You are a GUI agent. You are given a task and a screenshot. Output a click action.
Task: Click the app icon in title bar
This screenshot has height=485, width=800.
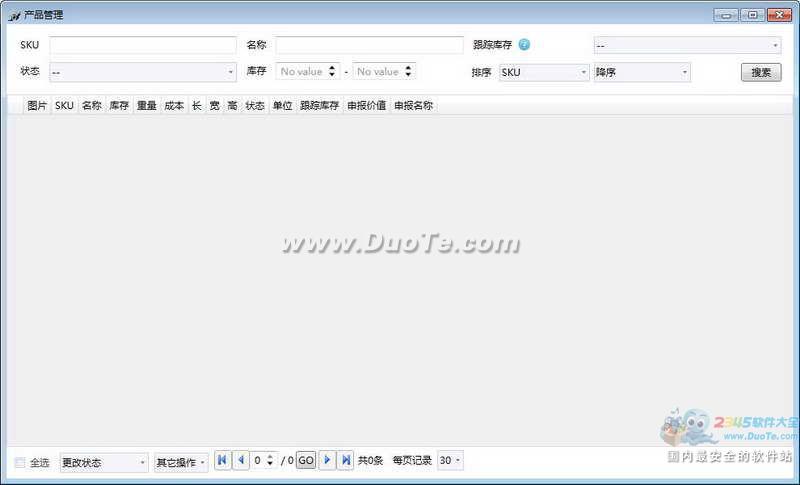coord(14,15)
